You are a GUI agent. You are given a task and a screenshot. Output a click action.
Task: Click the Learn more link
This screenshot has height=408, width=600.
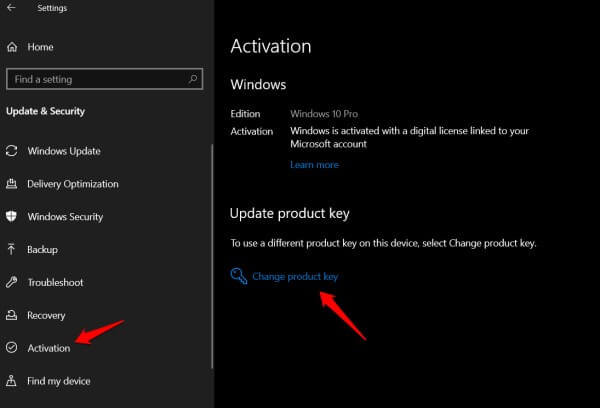point(314,165)
